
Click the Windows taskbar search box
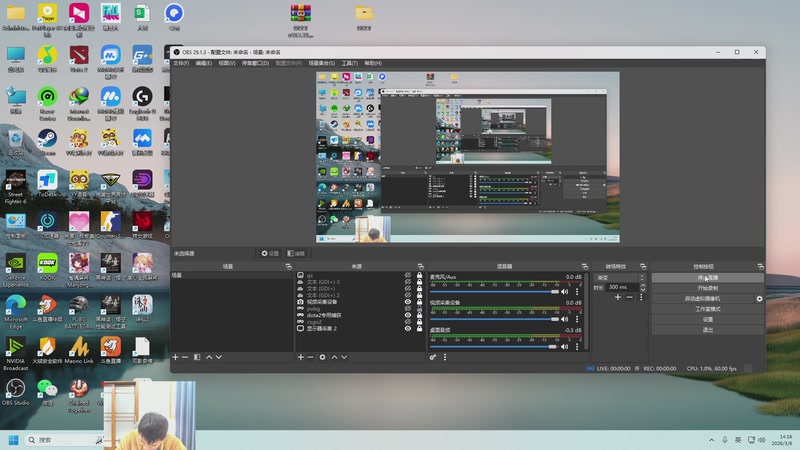pos(64,440)
